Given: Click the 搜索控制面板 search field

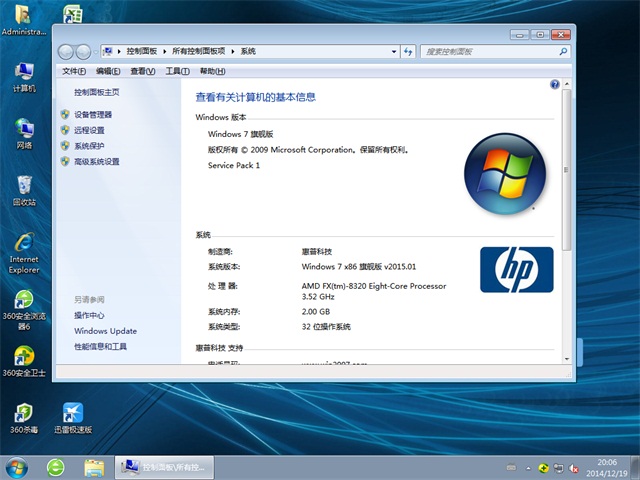Looking at the screenshot, I should 490,51.
